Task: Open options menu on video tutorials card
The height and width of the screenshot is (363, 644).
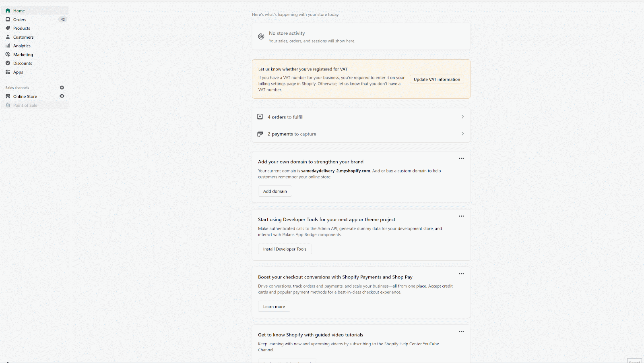Action: click(x=461, y=332)
